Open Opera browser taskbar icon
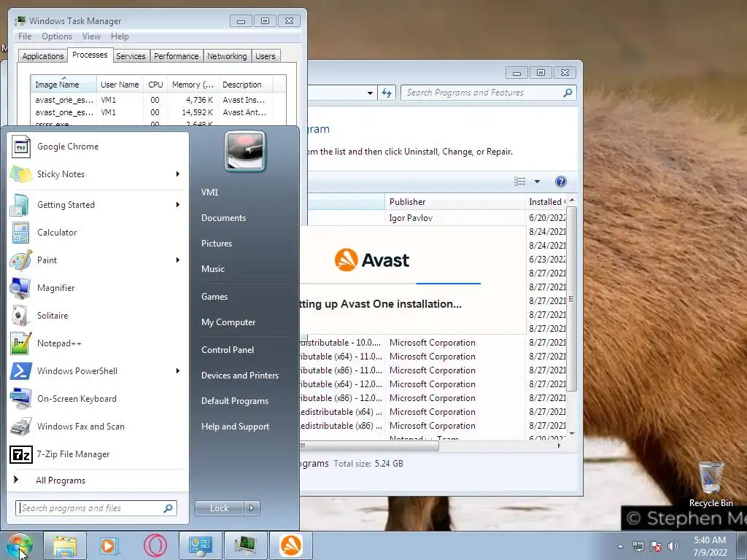The height and width of the screenshot is (560, 747). tap(155, 545)
